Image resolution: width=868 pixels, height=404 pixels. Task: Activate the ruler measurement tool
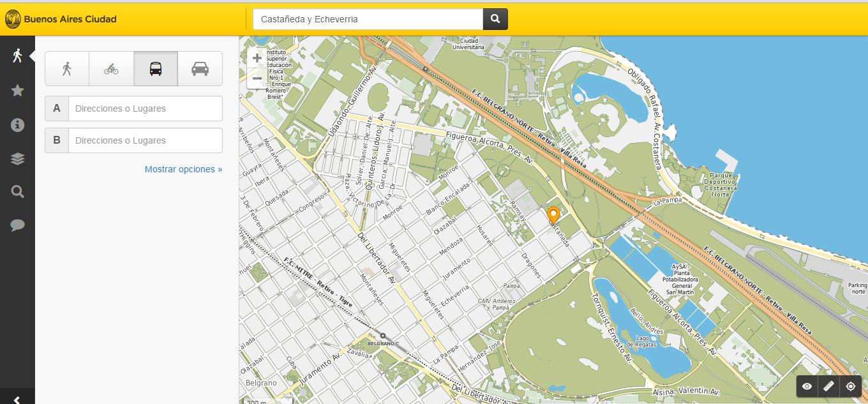coord(828,386)
